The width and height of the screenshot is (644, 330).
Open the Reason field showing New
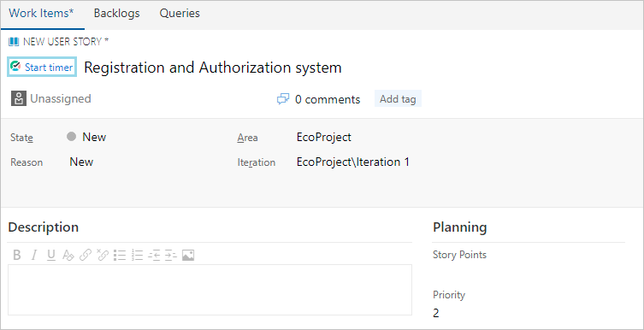tap(81, 162)
